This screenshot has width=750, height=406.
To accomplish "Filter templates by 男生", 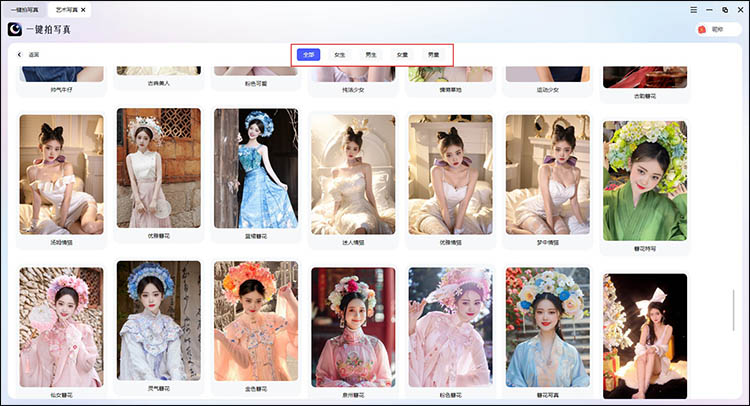I will coord(371,54).
